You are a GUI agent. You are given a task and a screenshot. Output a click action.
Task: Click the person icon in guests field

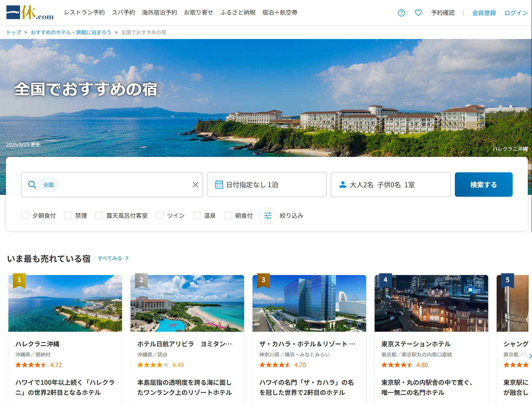point(343,185)
